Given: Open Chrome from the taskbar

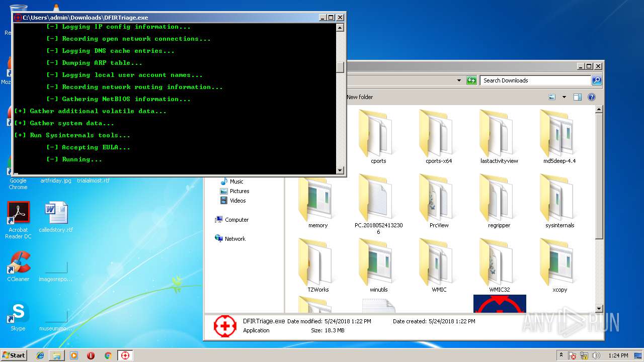Looking at the screenshot, I should [108, 355].
